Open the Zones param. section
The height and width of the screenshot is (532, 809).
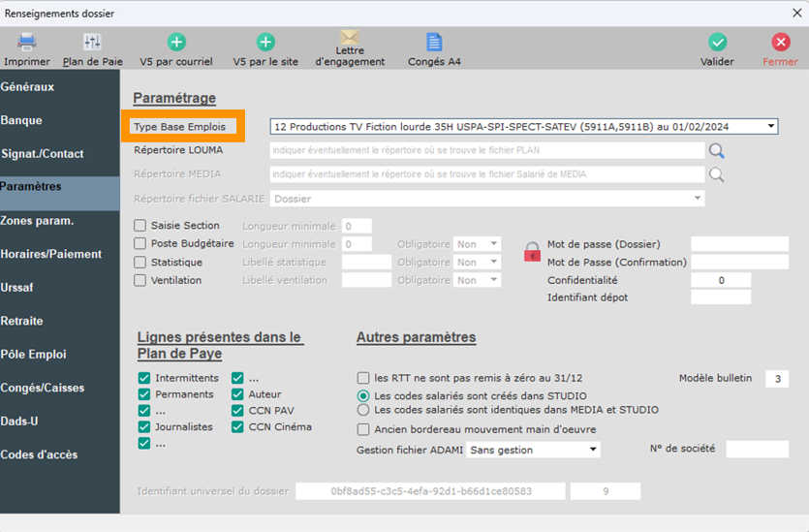60,221
